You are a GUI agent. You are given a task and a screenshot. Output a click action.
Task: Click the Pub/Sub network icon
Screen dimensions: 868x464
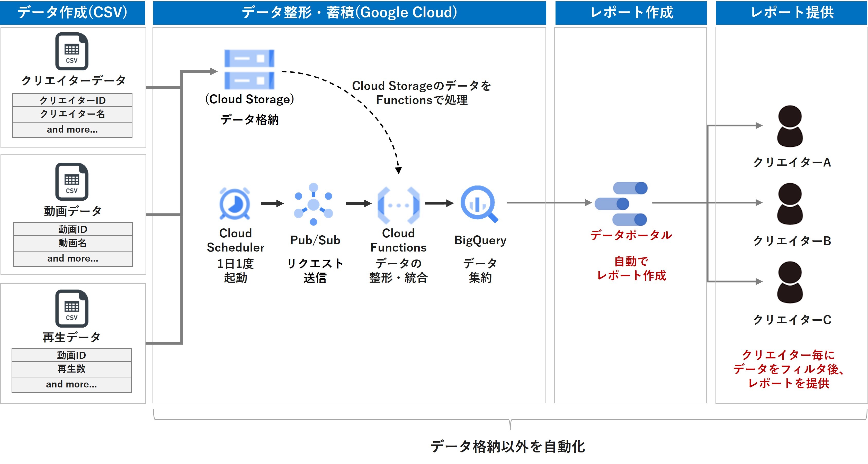coord(313,204)
